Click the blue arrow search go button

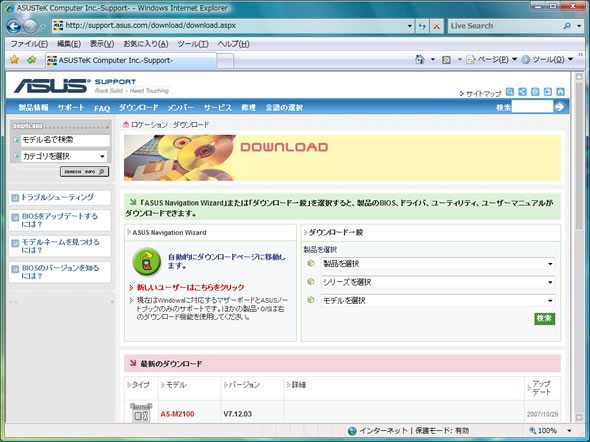pos(560,107)
